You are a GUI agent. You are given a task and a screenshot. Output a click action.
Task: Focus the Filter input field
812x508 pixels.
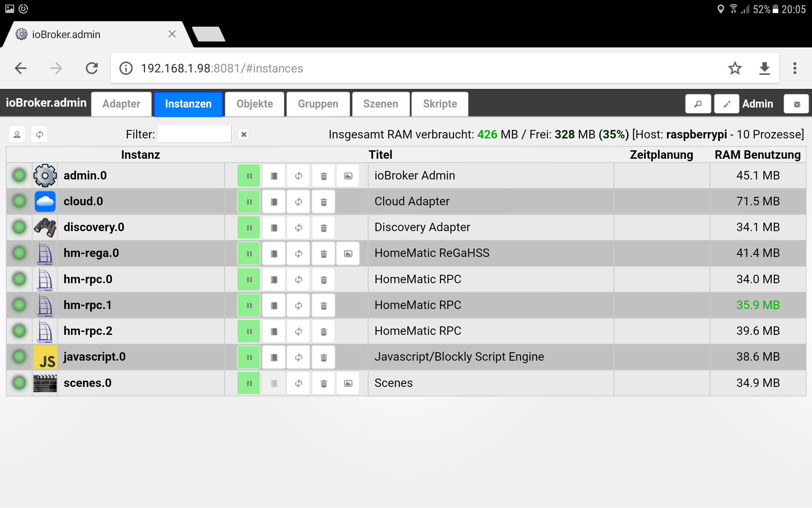coord(195,134)
